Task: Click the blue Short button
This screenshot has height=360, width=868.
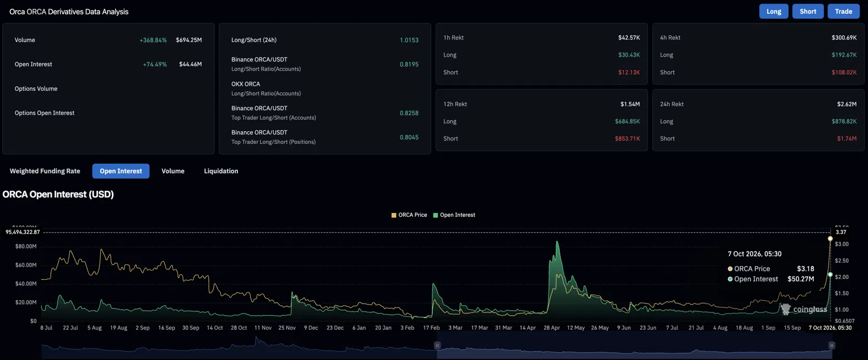Action: [808, 12]
